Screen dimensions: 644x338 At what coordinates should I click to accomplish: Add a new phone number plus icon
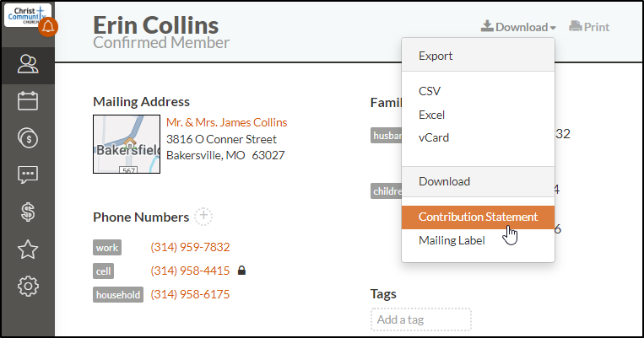203,216
